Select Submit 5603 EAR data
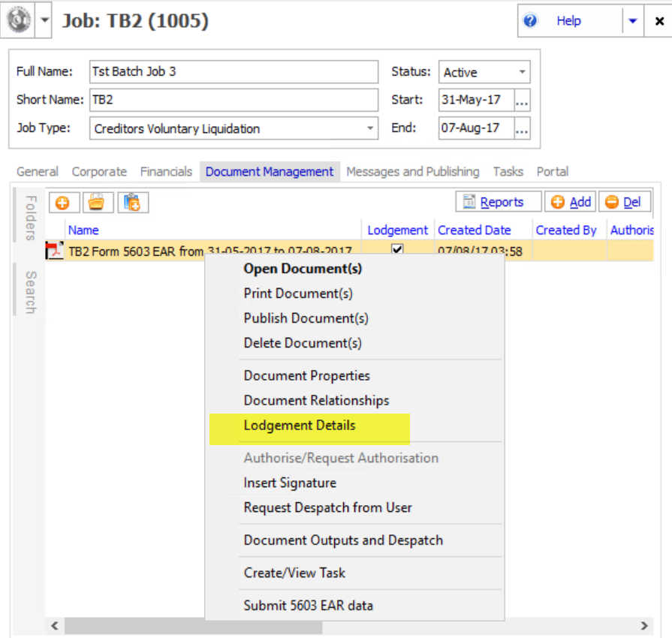 click(308, 606)
